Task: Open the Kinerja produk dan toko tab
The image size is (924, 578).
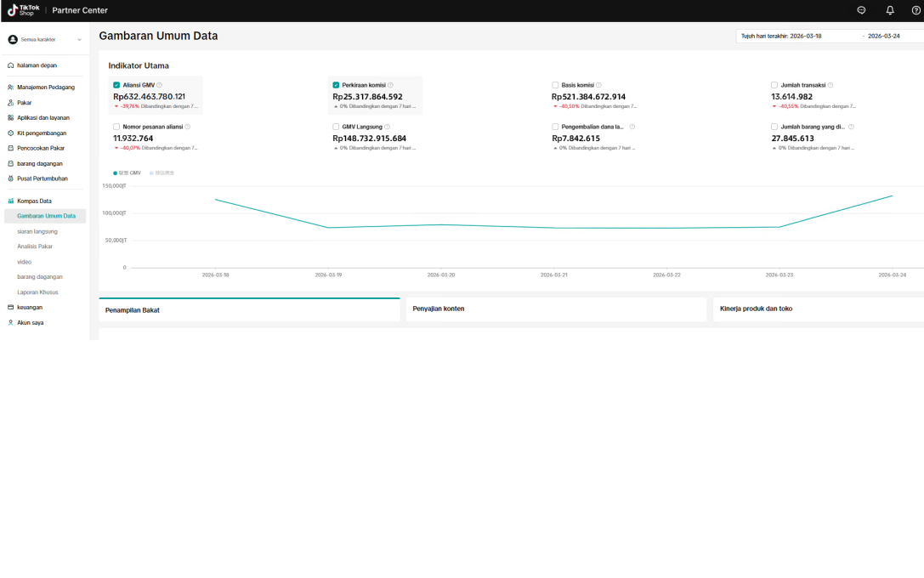Action: pyautogui.click(x=756, y=309)
